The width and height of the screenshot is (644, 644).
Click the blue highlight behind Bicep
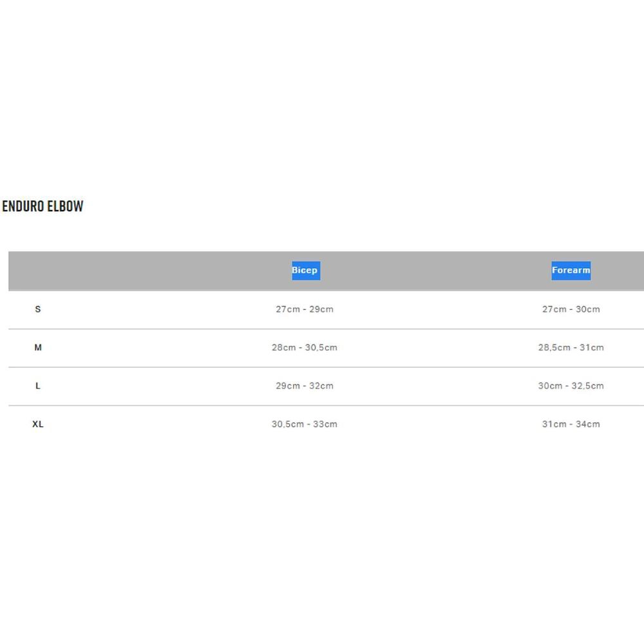(x=306, y=270)
